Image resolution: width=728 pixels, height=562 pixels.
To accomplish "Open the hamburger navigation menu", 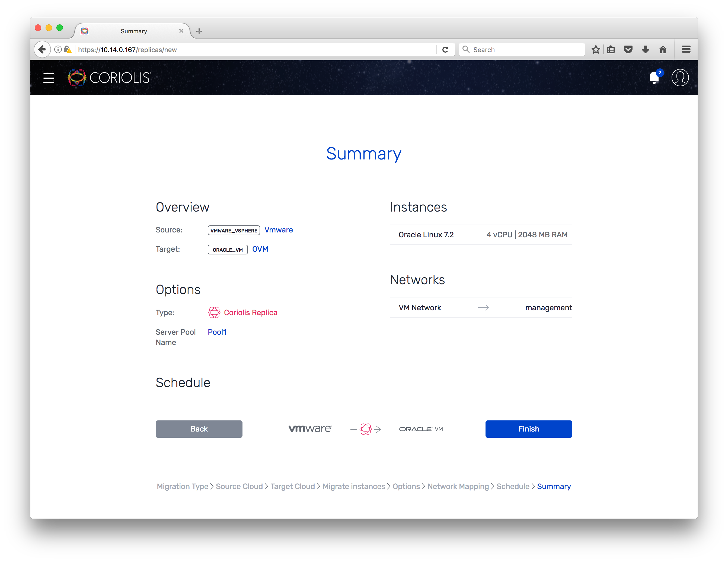I will pyautogui.click(x=49, y=78).
